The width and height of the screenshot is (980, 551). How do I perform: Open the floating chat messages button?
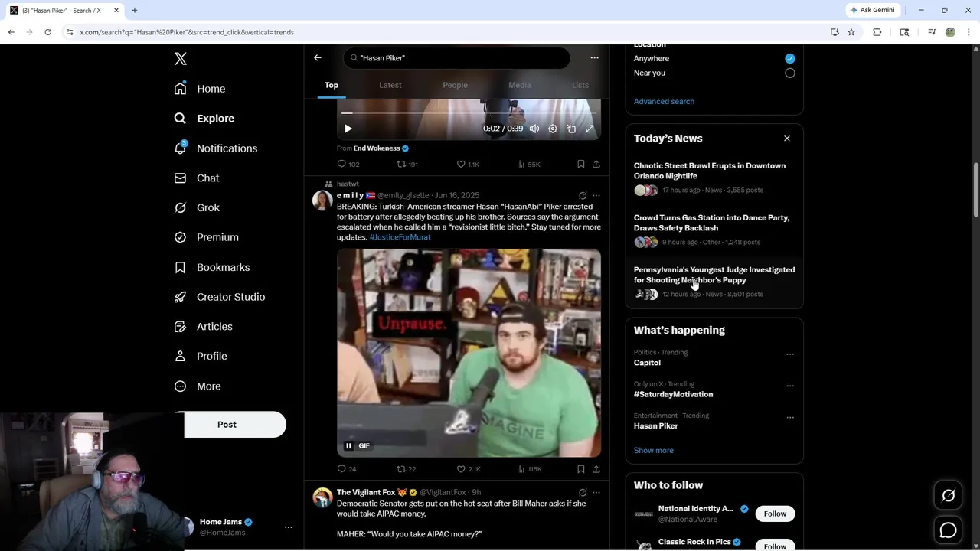pyautogui.click(x=948, y=530)
